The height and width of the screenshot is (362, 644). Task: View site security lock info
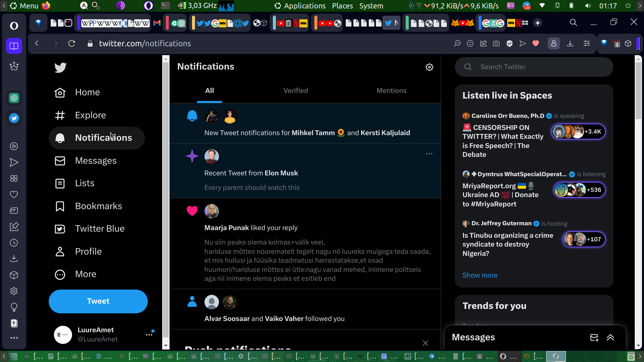(90, 43)
